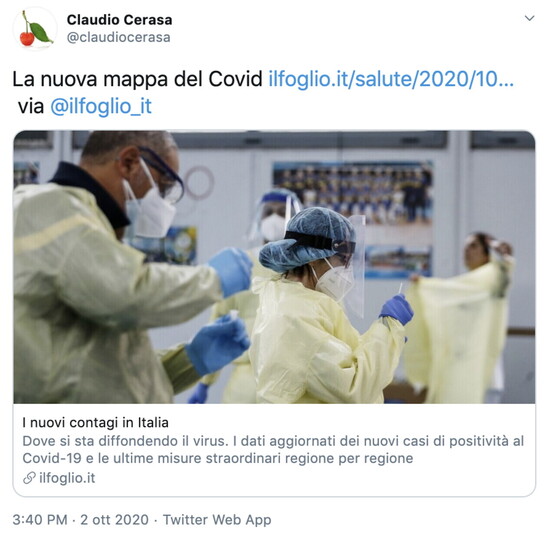The image size is (545, 543).
Task: Click the word "via" in the tweet
Action: click(31, 106)
